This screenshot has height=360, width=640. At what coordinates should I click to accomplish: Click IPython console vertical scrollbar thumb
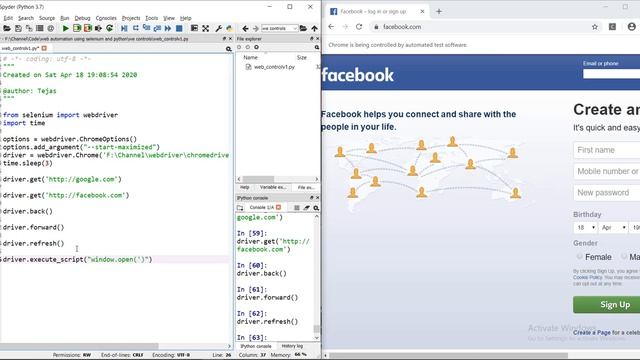tap(316, 329)
